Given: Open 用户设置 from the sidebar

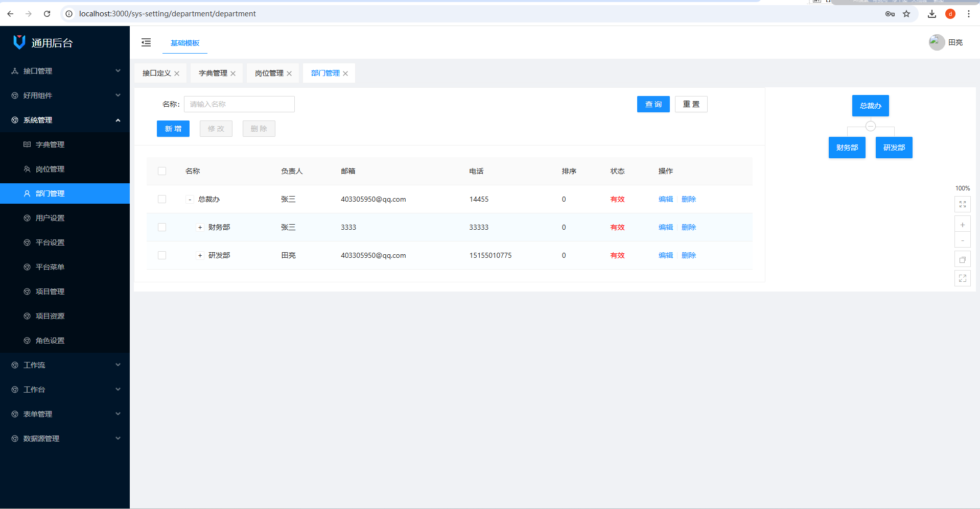Looking at the screenshot, I should tap(50, 217).
